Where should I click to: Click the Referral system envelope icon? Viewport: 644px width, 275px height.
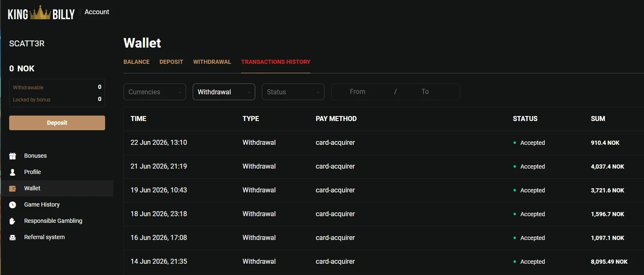point(13,237)
